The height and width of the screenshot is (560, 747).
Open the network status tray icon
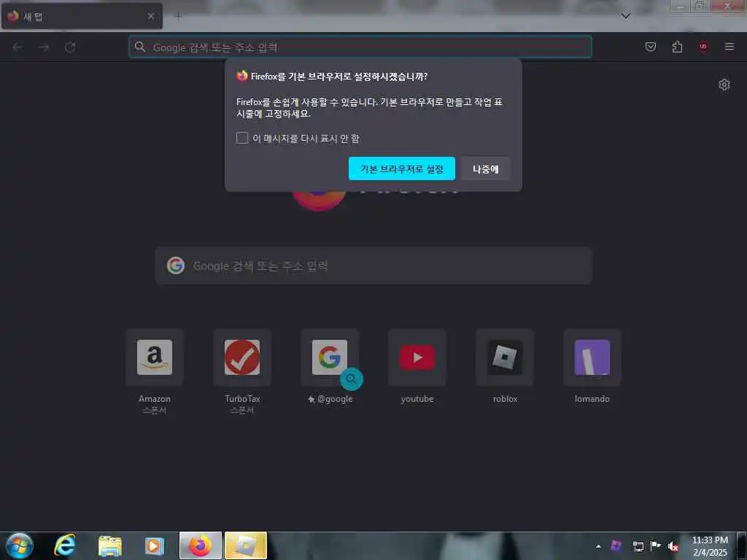638,546
